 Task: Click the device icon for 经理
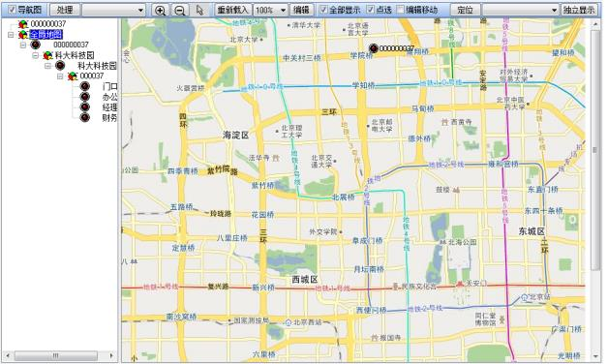pos(85,107)
